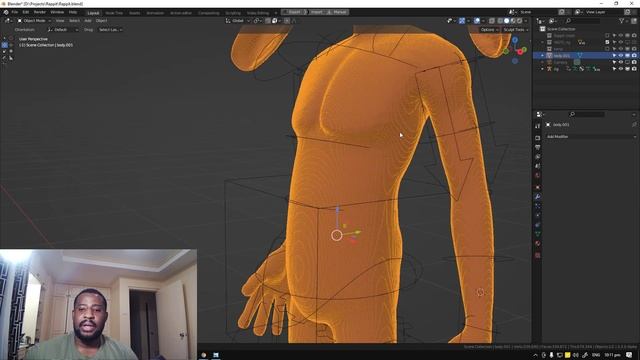Toggle body.001 selectability arrow
Screen dimensions: 640x360
[x=614, y=56]
